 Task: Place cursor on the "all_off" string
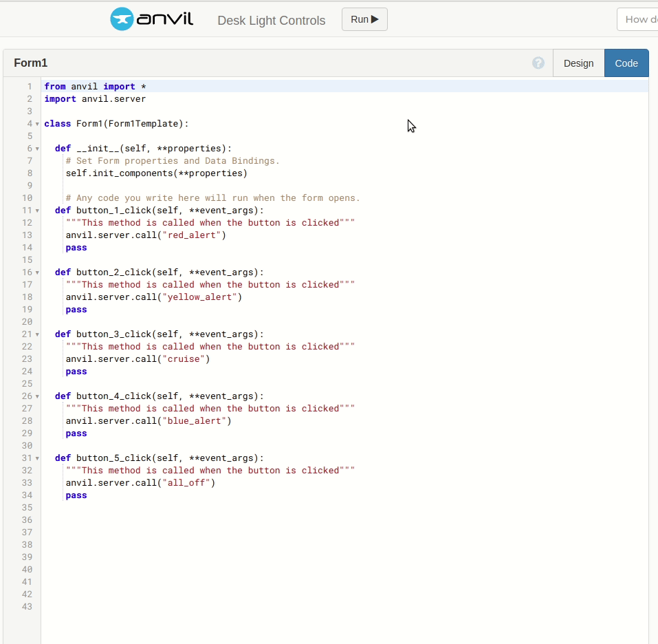(x=186, y=483)
